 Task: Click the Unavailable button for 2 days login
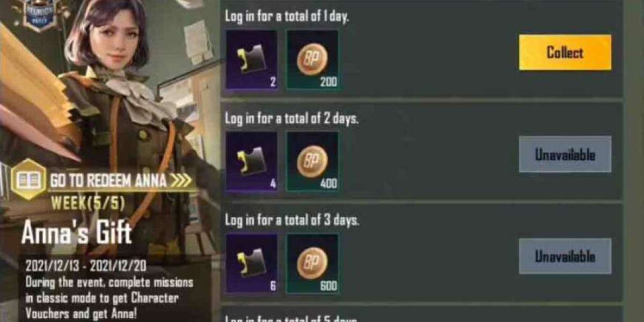click(565, 155)
